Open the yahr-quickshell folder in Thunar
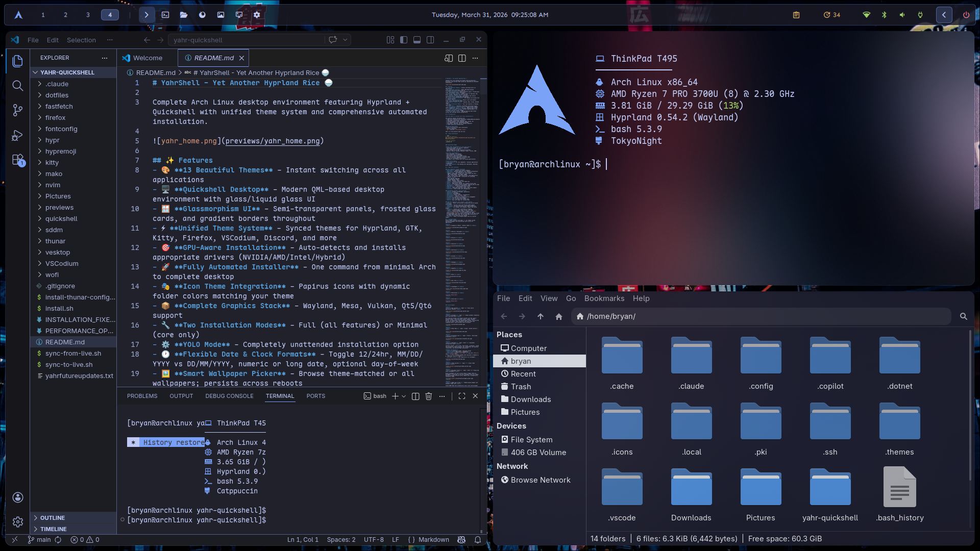 [830, 495]
